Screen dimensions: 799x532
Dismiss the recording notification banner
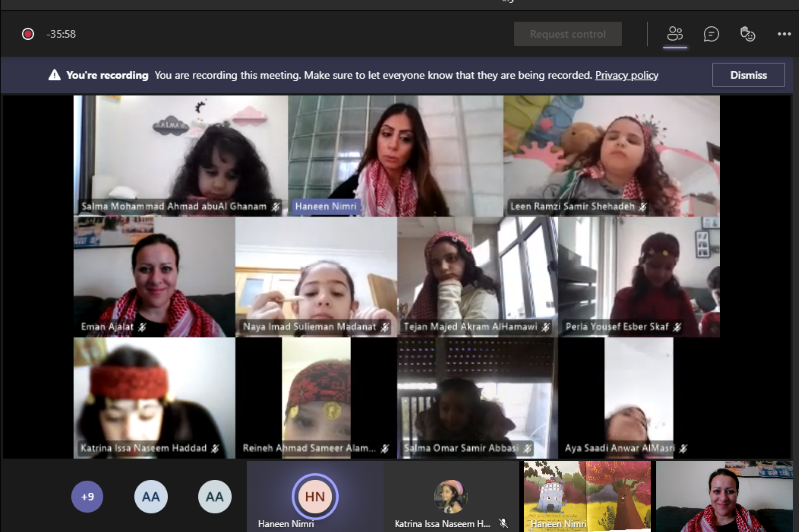click(748, 75)
